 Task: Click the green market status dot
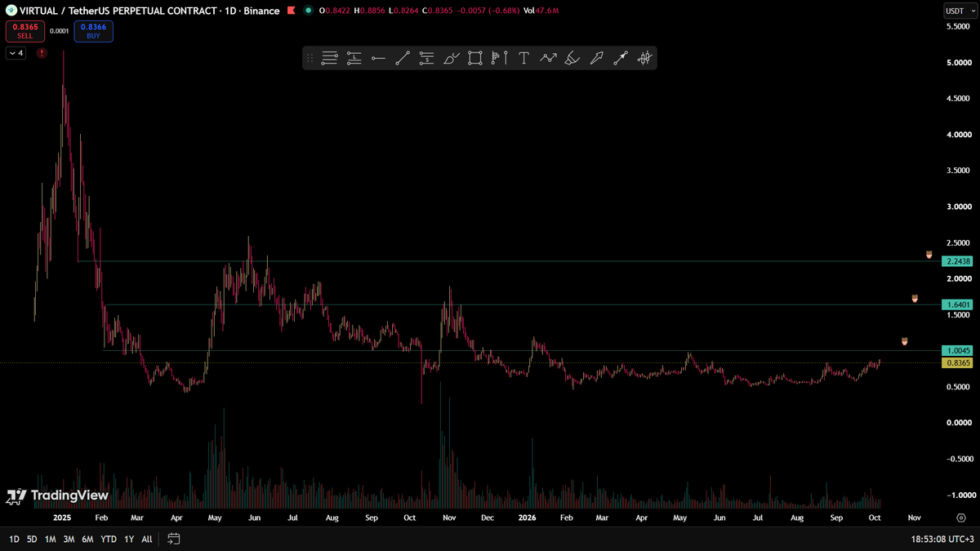[x=308, y=11]
